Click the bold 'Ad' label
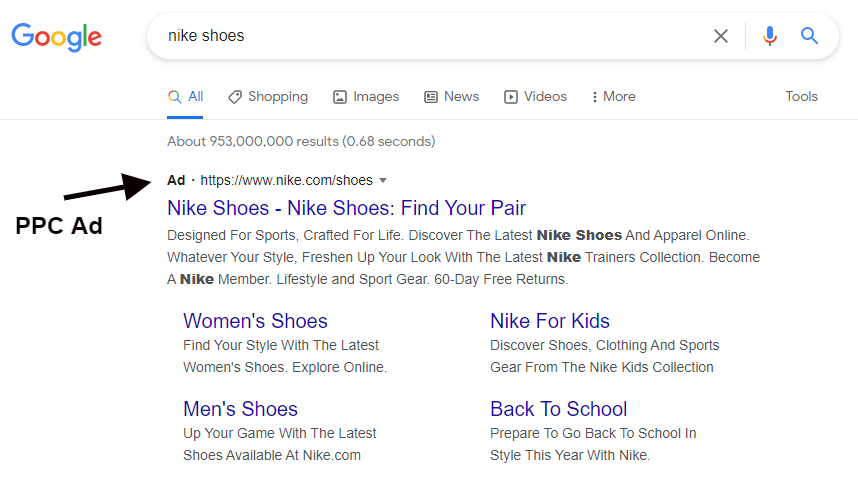The width and height of the screenshot is (858, 482). point(176,181)
